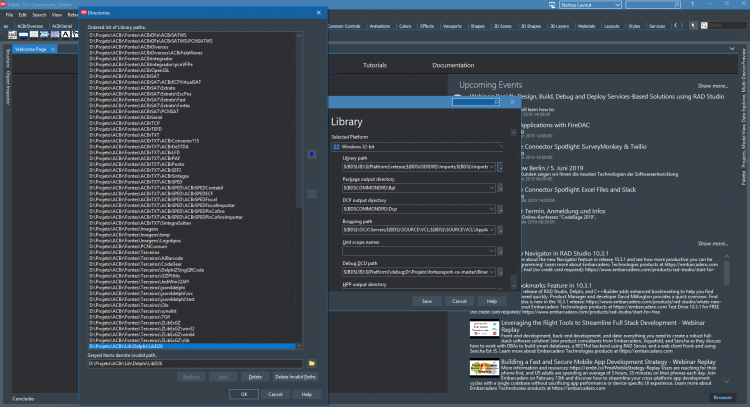Select the highlighted Lib\Delphi\LibD26 path entry
Image resolution: width=750 pixels, height=407 pixels.
click(192, 346)
